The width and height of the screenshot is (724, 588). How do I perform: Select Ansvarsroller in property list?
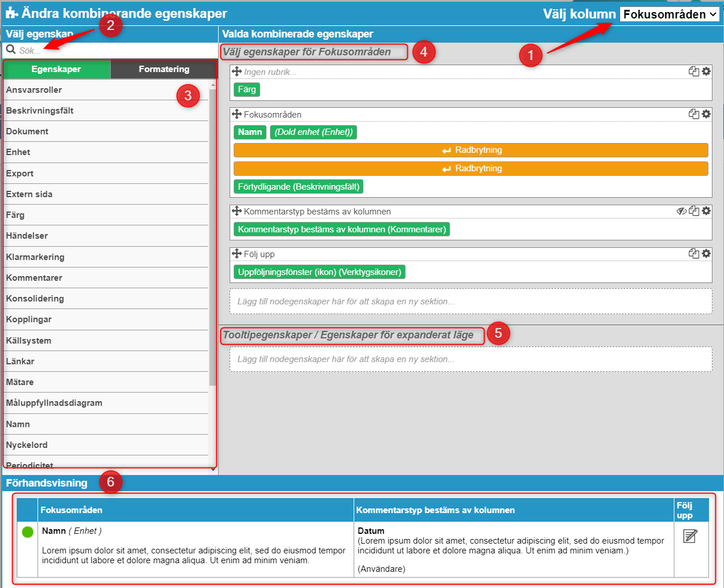click(106, 90)
